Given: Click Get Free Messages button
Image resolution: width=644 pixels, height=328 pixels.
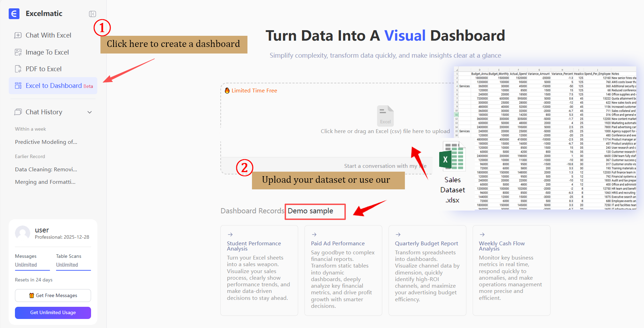Looking at the screenshot, I should (53, 296).
